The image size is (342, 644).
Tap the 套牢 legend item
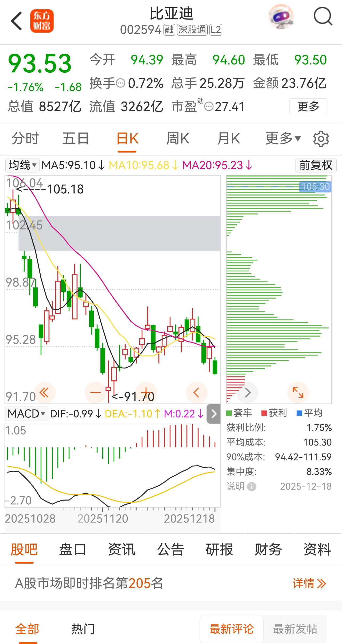click(239, 413)
